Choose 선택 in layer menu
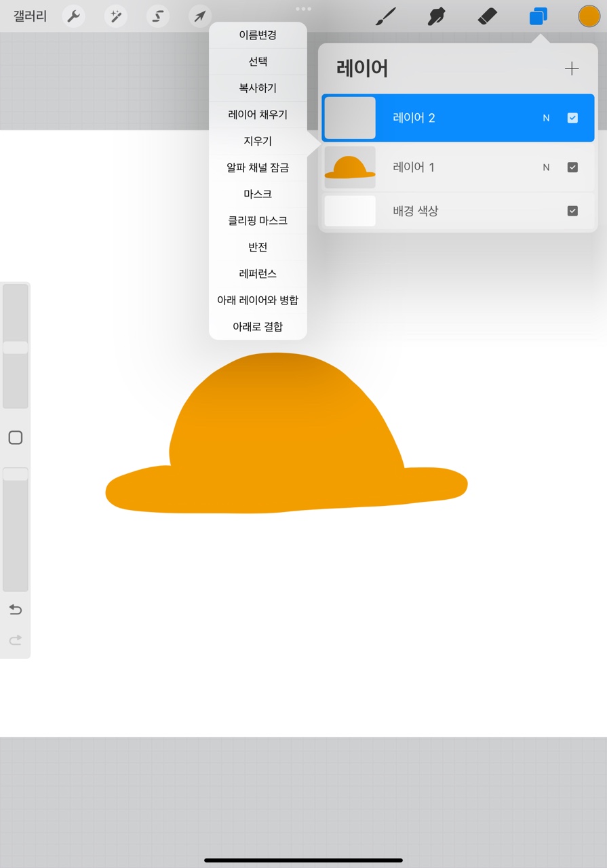Image resolution: width=607 pixels, height=868 pixels. pyautogui.click(x=258, y=62)
